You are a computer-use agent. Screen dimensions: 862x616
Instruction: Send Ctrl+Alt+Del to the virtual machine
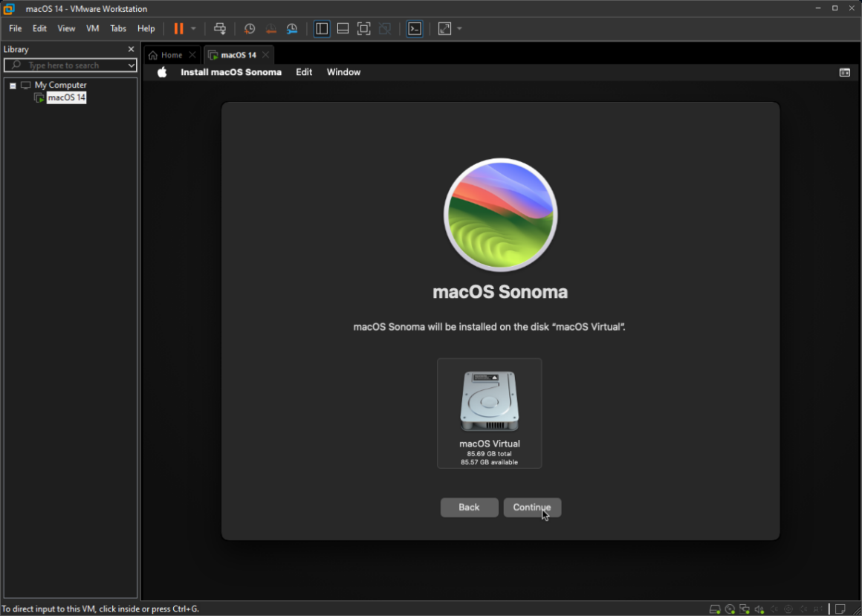pos(219,28)
